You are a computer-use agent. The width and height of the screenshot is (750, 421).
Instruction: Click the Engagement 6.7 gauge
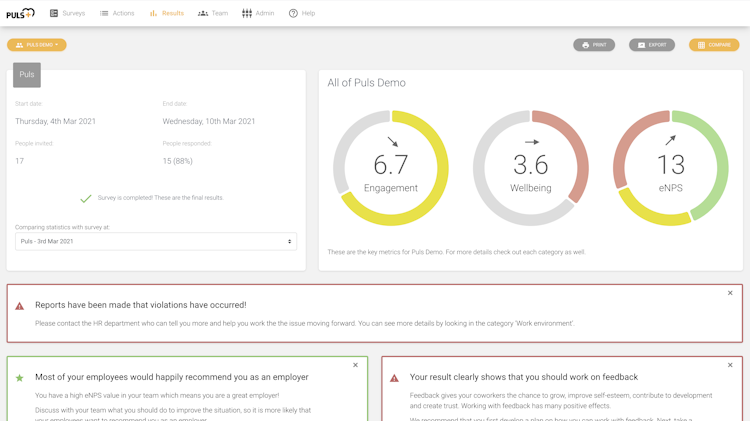pyautogui.click(x=391, y=168)
